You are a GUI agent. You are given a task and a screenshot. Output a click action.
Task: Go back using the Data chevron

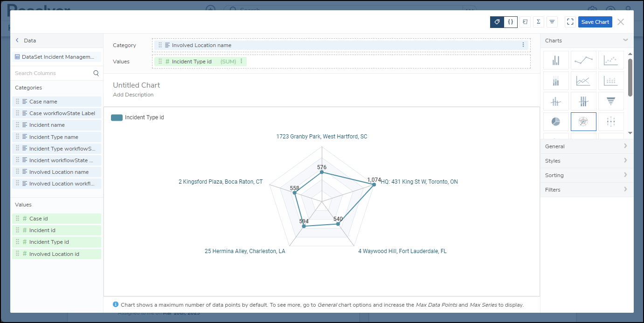pos(17,41)
